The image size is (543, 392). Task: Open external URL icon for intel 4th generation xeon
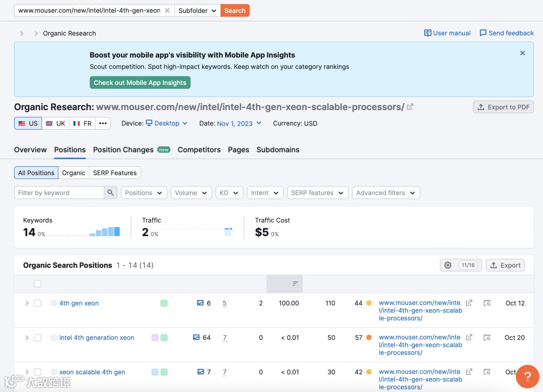[x=469, y=337]
